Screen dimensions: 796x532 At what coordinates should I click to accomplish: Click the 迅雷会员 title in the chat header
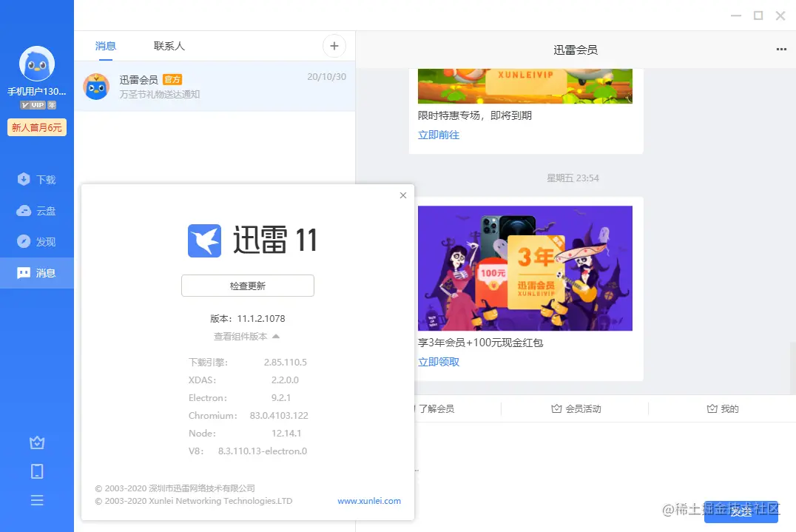575,50
